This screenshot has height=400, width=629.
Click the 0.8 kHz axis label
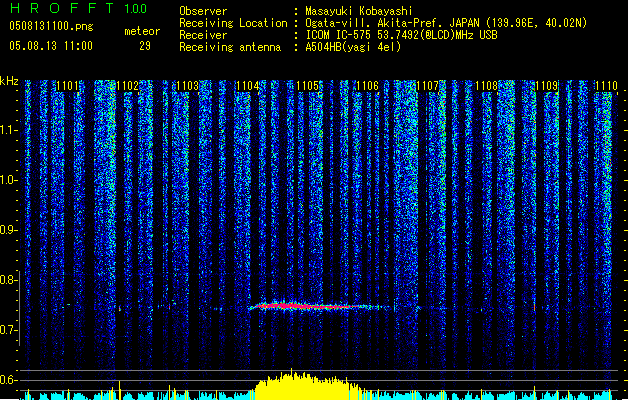[8, 280]
